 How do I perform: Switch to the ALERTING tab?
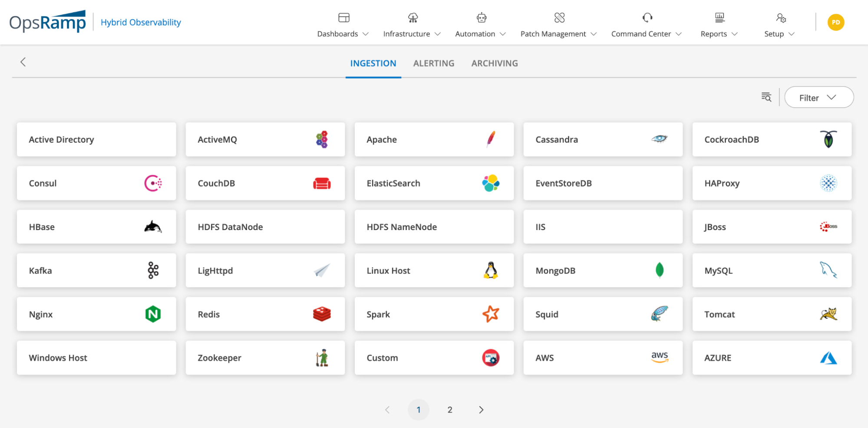(x=433, y=63)
